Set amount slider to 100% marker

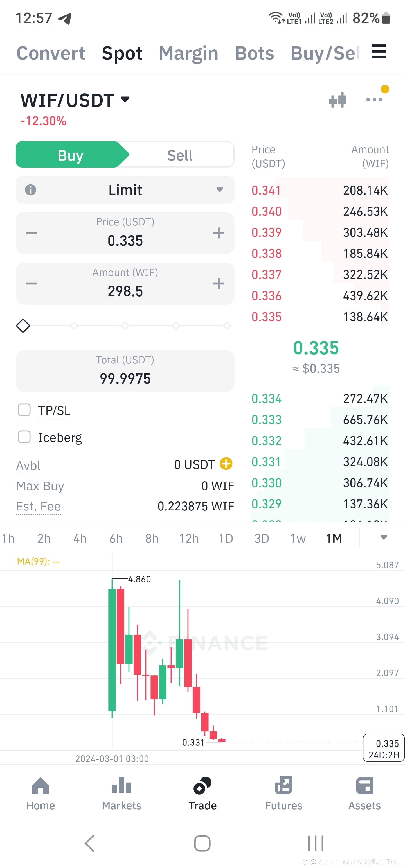[227, 325]
